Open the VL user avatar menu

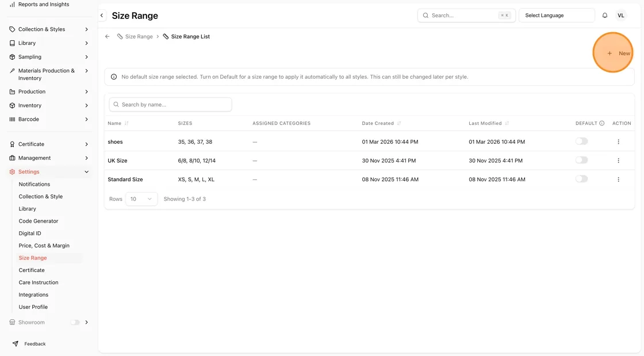point(620,16)
